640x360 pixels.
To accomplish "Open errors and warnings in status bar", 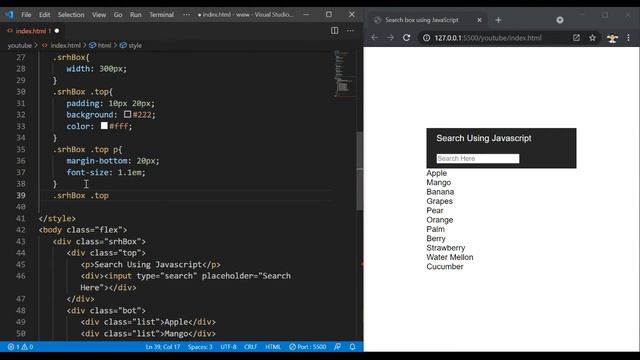I will click(x=20, y=347).
